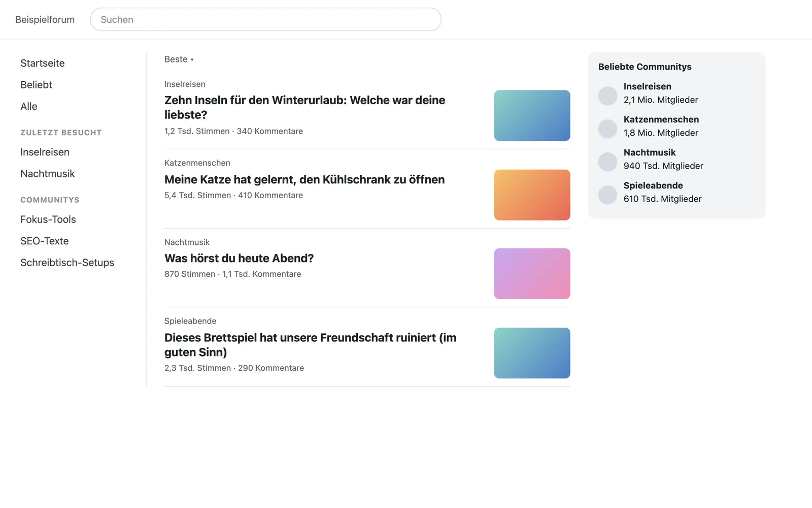Click the Spieleabende community avatar circle
This screenshot has width=812, height=508.
[x=607, y=195]
